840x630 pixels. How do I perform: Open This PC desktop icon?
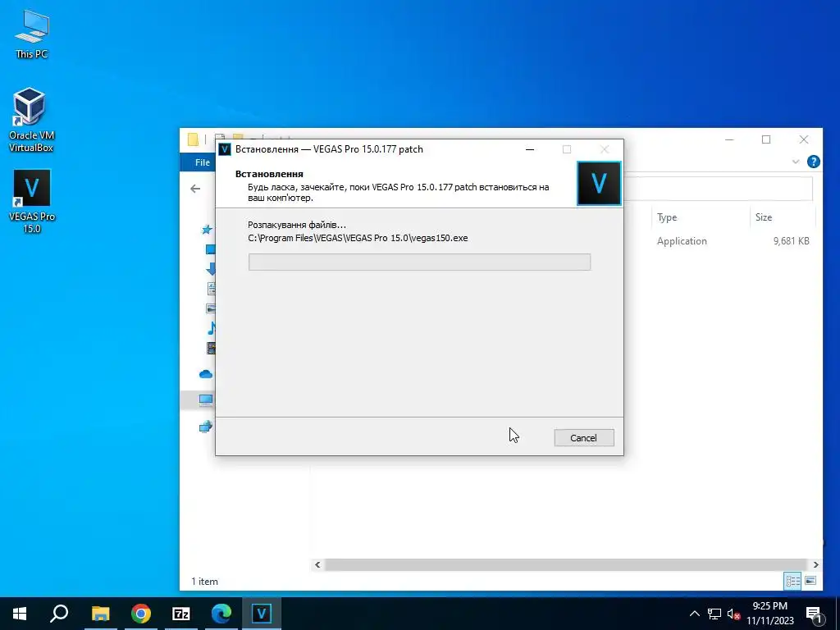(x=32, y=34)
